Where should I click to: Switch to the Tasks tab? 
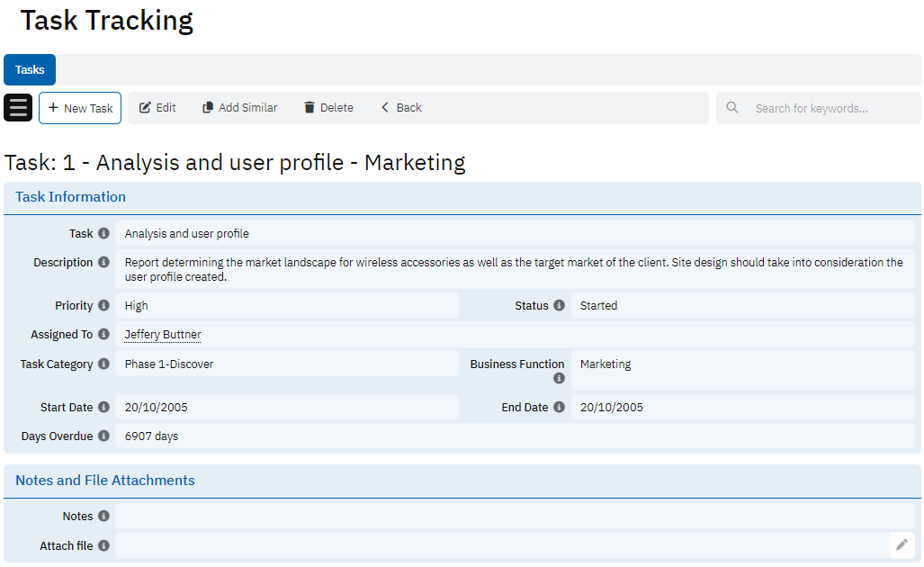click(x=30, y=70)
